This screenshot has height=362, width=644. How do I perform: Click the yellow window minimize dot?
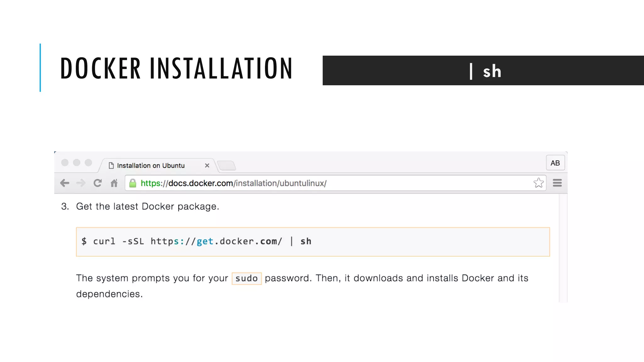pos(76,162)
